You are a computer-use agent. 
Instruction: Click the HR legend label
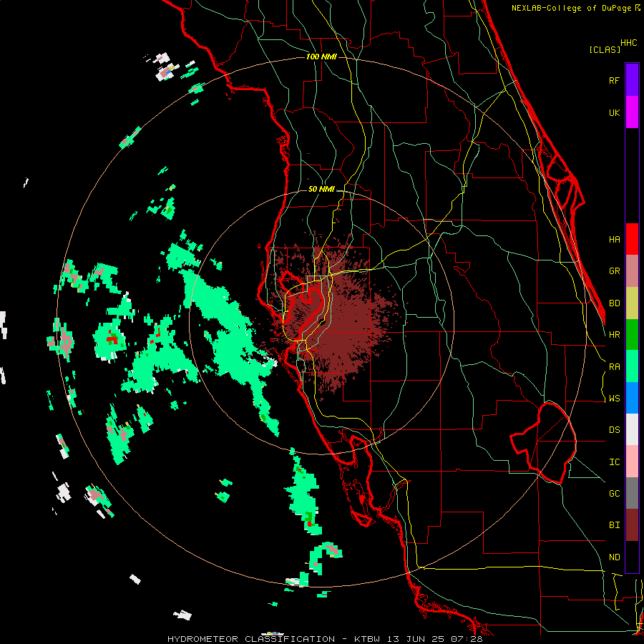[614, 335]
